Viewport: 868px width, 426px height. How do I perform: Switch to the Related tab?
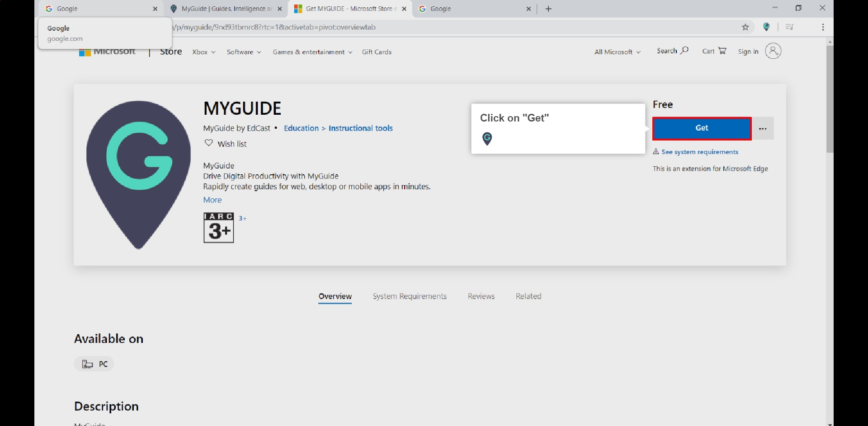point(528,296)
